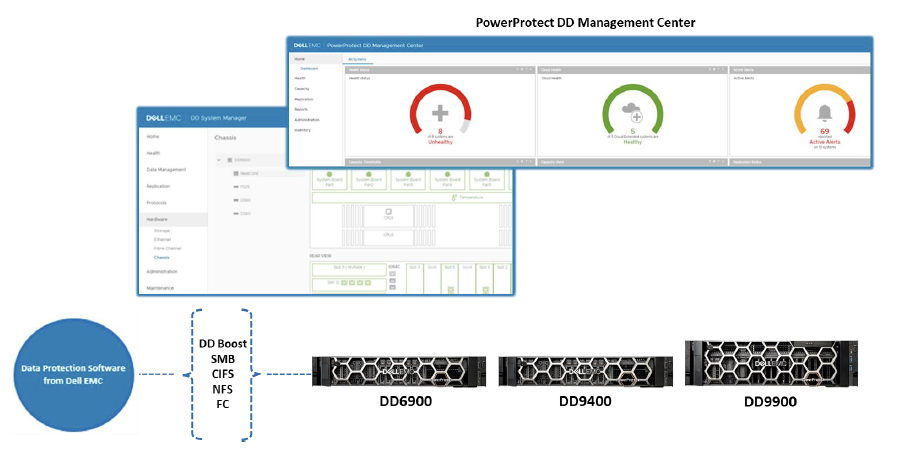Viewport: 914px width, 466px height.
Task: Click the NFS protocol label
Action: click(223, 389)
